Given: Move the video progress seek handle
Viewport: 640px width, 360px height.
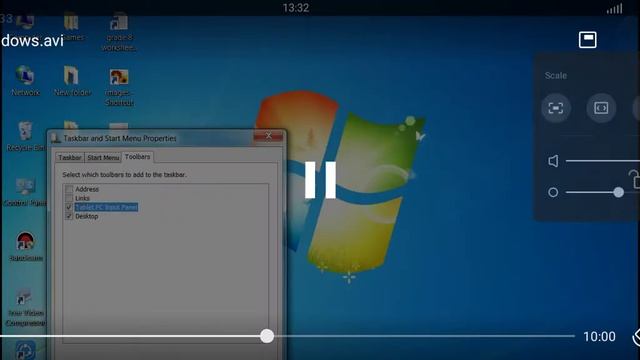Looking at the screenshot, I should tap(267, 336).
